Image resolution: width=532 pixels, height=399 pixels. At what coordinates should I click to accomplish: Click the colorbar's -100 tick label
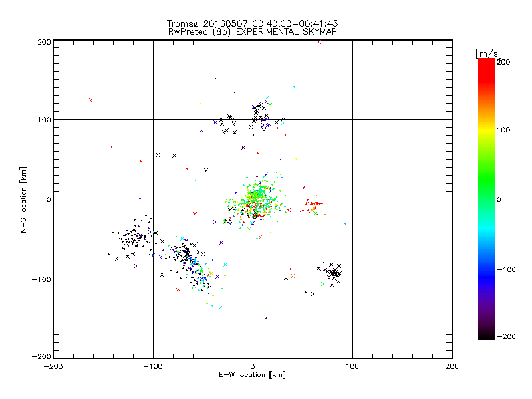506,269
